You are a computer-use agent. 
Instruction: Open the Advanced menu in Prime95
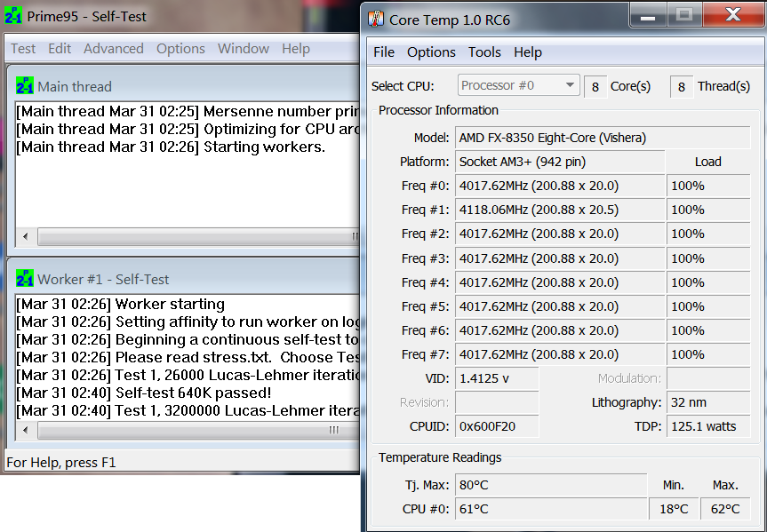(114, 49)
